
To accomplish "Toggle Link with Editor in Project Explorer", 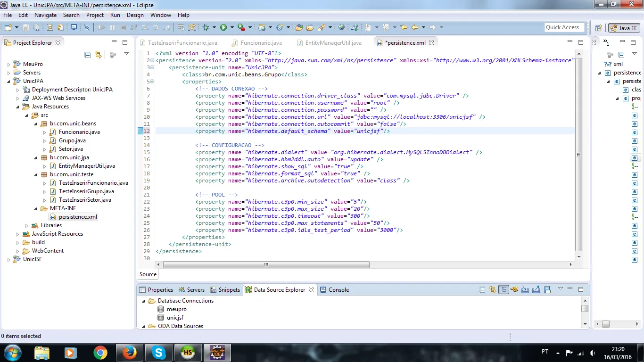I will pyautogui.click(x=98, y=55).
